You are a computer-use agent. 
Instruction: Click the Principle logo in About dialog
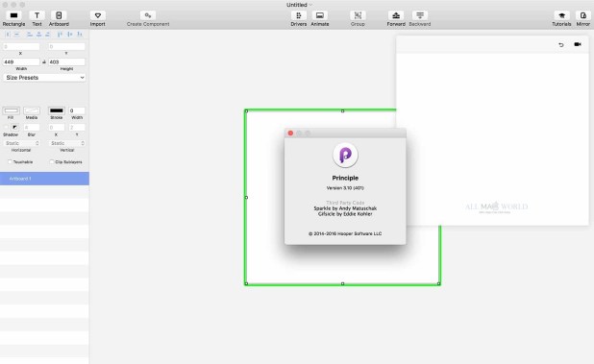[345, 156]
